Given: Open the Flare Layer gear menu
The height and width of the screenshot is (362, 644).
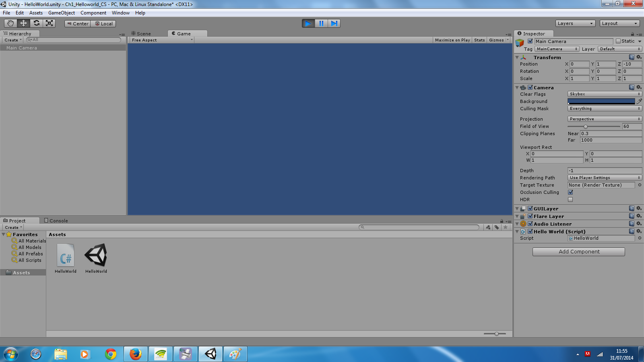Looking at the screenshot, I should pyautogui.click(x=639, y=216).
